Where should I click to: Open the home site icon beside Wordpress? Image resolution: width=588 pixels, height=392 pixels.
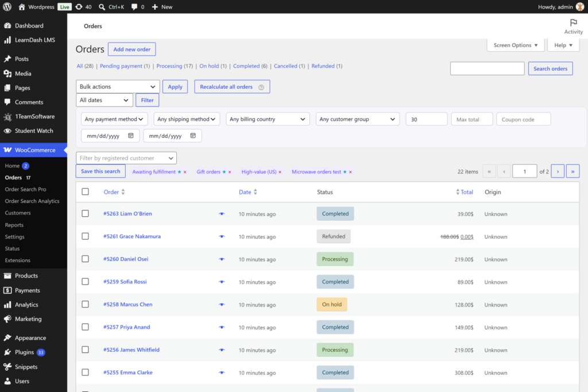pos(21,7)
